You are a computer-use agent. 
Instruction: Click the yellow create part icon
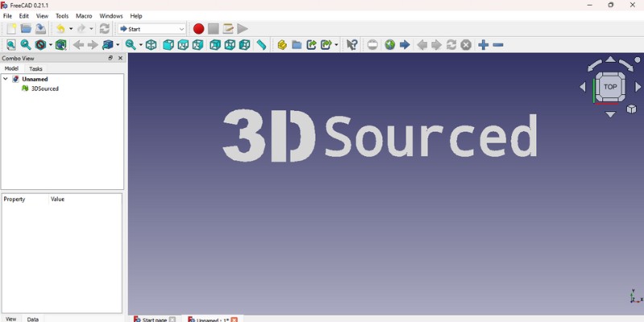(x=282, y=45)
